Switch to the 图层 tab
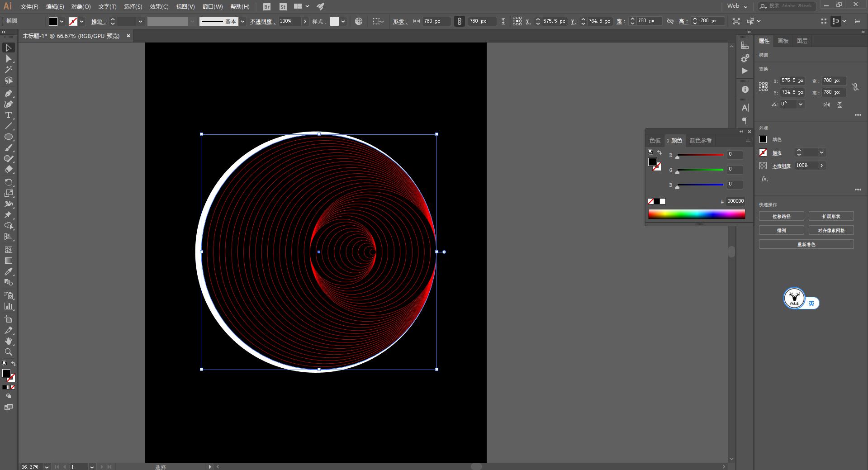The height and width of the screenshot is (470, 868). pyautogui.click(x=802, y=41)
